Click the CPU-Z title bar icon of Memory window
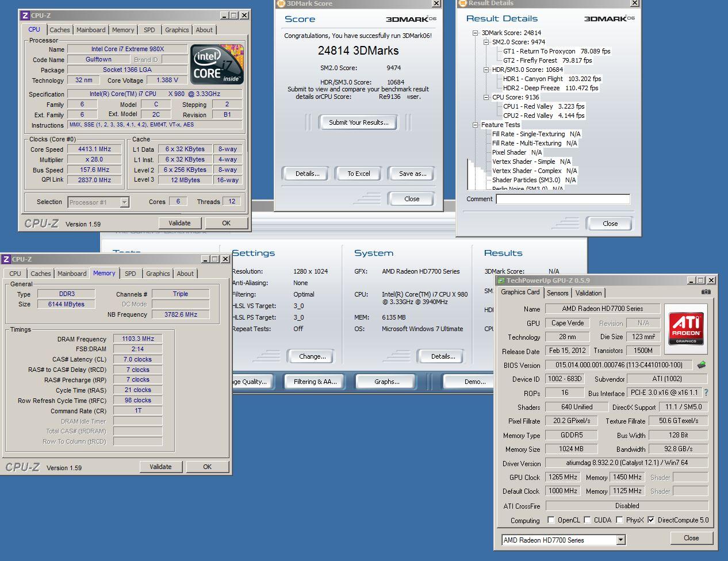The width and height of the screenshot is (728, 561). click(6, 259)
